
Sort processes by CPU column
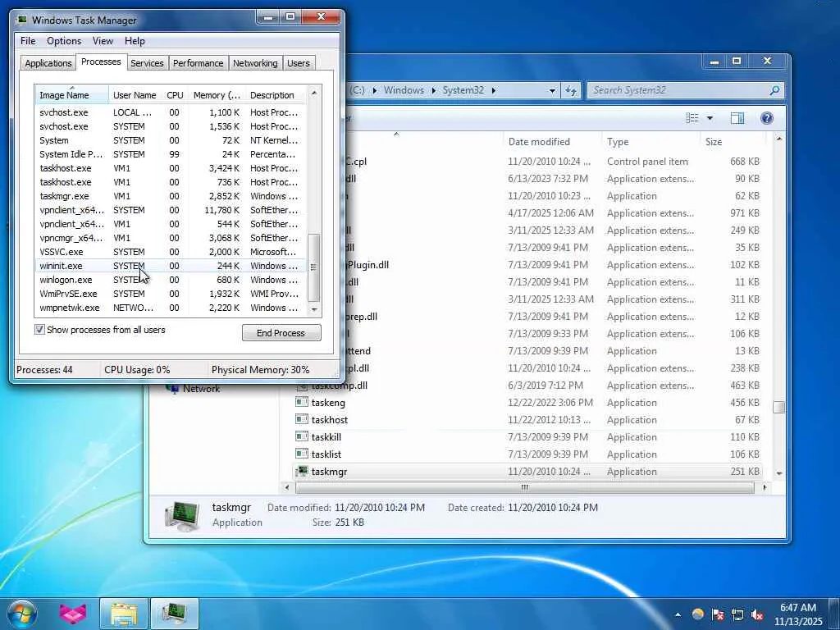(x=176, y=95)
